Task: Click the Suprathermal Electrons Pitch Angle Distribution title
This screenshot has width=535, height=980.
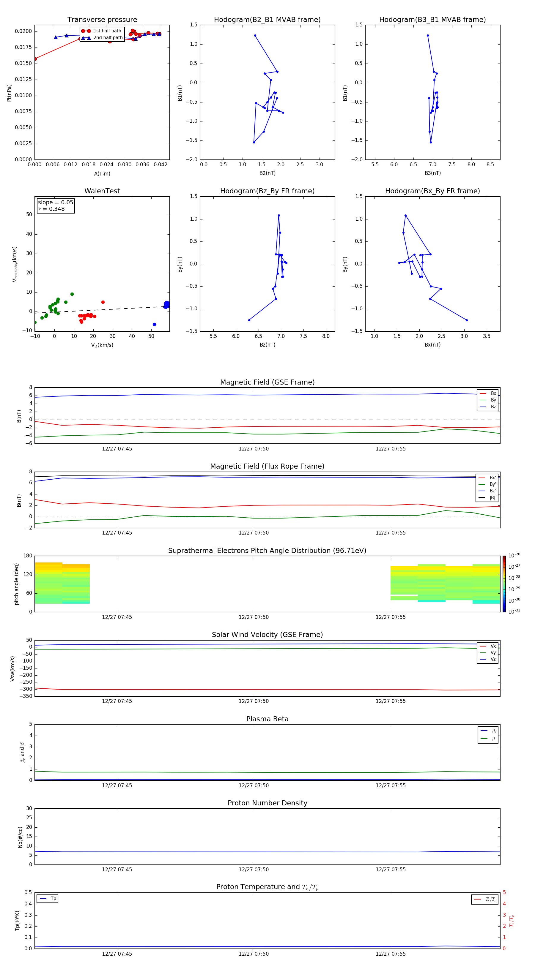Action: (x=267, y=551)
